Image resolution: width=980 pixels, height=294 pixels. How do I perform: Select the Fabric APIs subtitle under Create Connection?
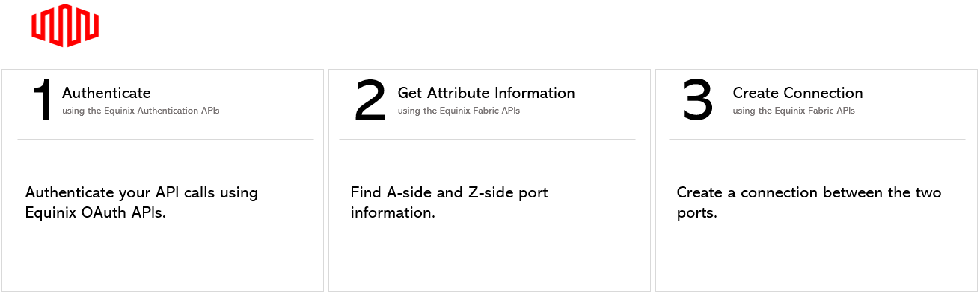(x=794, y=111)
